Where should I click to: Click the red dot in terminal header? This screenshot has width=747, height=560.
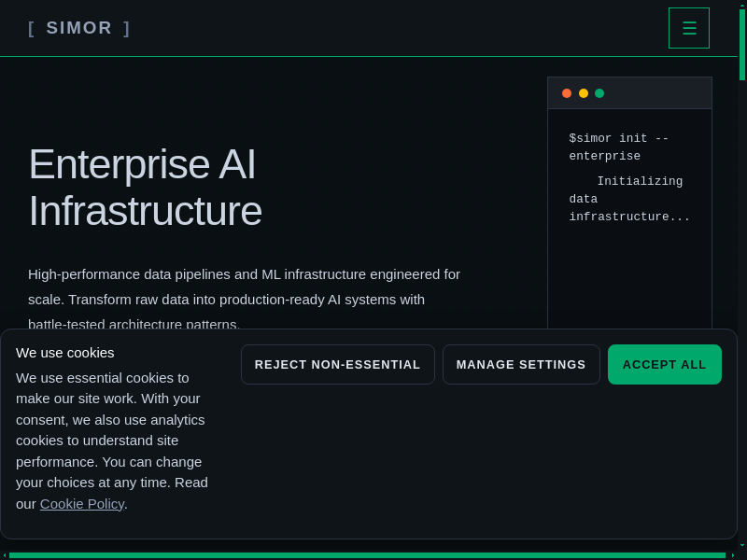point(567,93)
